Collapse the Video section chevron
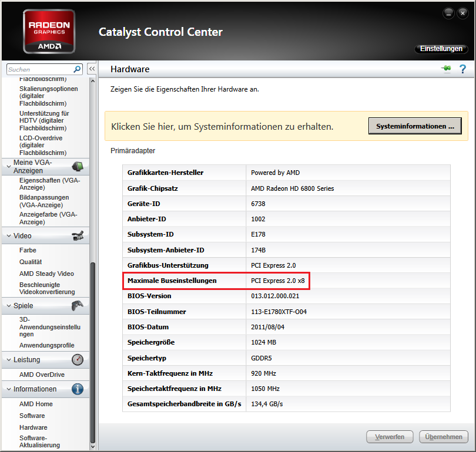 pos(9,235)
